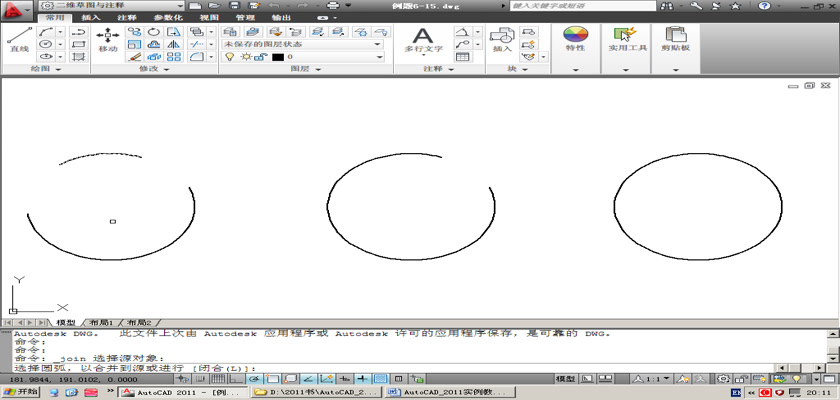The image size is (840, 400).
Task: Open the workspace dropdown 二维草图与注释
Action: click(x=112, y=6)
